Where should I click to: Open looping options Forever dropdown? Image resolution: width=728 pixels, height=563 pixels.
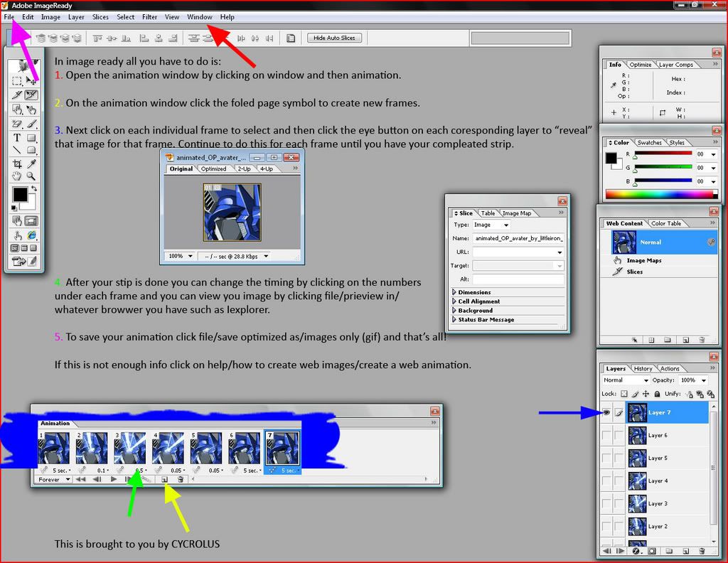pyautogui.click(x=54, y=479)
